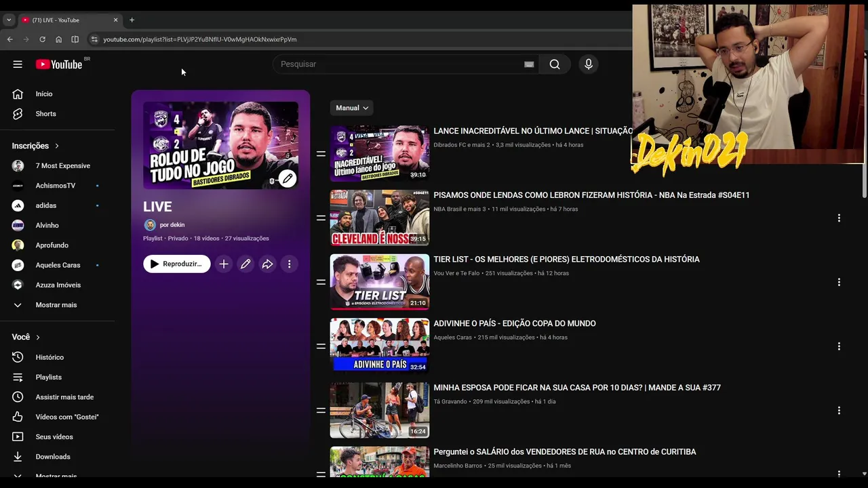The width and height of the screenshot is (868, 488).
Task: Open the ADIVINHE O PAÍS thumbnail
Action: click(x=380, y=346)
